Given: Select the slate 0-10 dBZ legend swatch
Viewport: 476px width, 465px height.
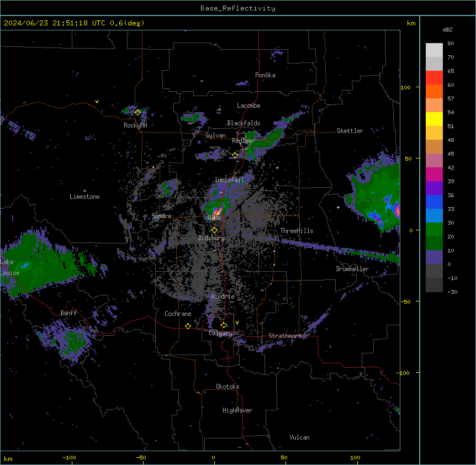Looking at the screenshot, I should click(x=434, y=257).
